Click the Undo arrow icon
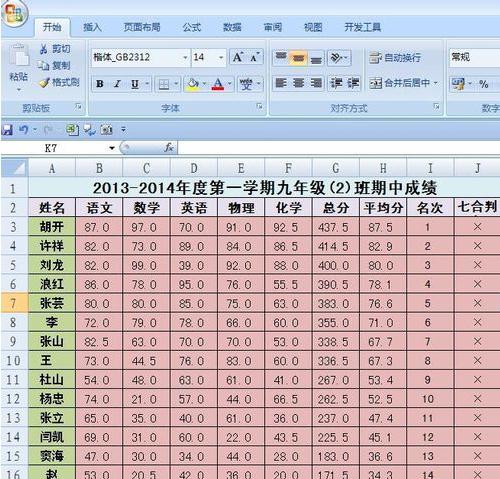This screenshot has height=479, width=500. (x=23, y=129)
